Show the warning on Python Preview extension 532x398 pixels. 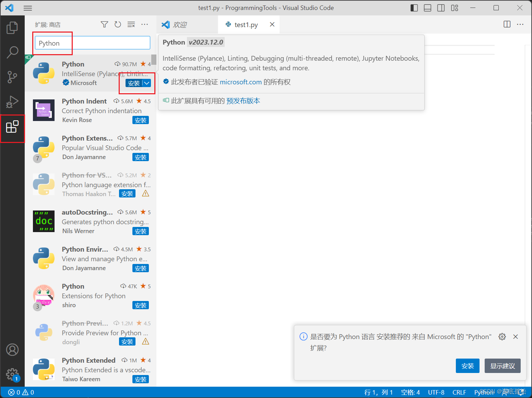tap(145, 342)
